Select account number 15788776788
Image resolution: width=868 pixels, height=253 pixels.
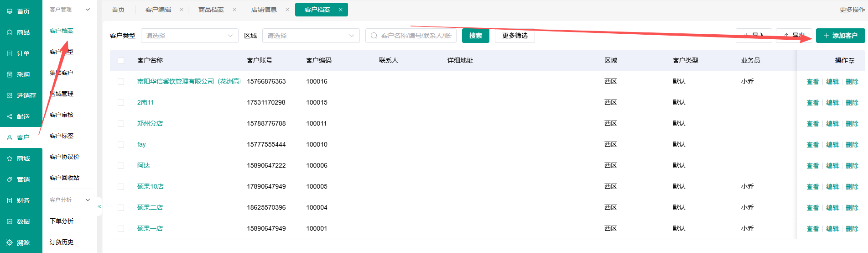pos(266,123)
